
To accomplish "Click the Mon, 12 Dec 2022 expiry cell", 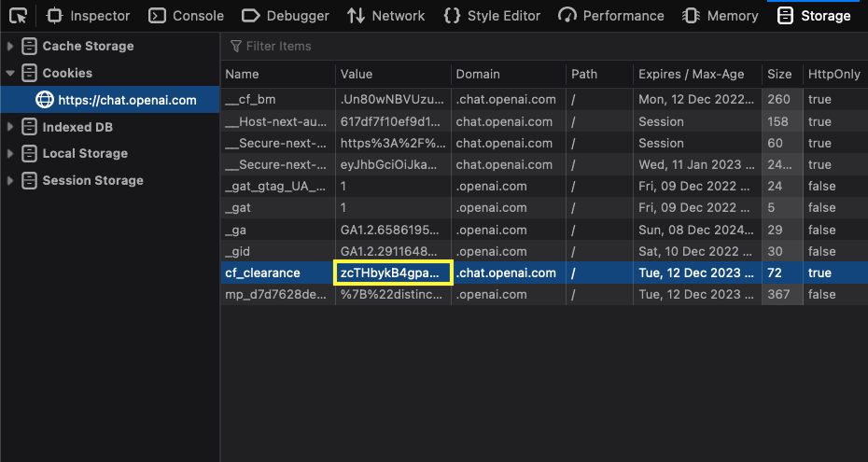I will coord(696,100).
